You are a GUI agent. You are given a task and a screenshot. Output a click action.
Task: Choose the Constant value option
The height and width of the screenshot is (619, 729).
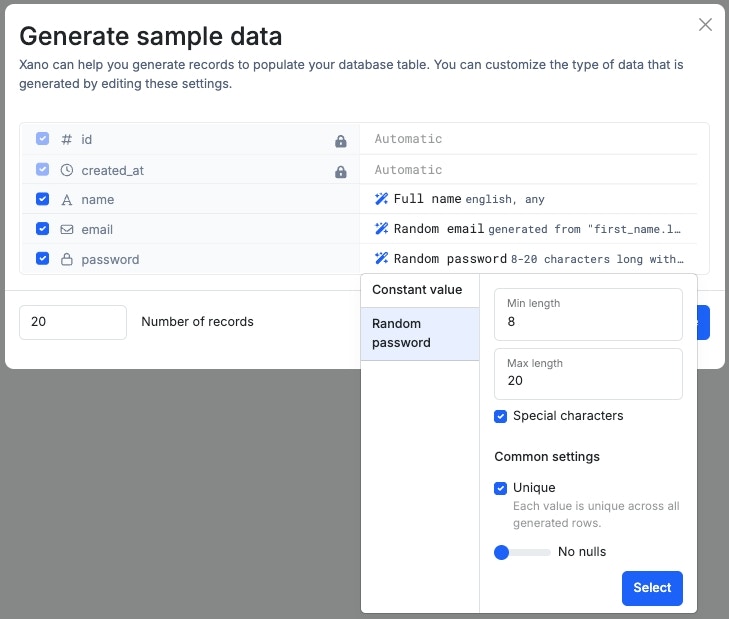[418, 290]
